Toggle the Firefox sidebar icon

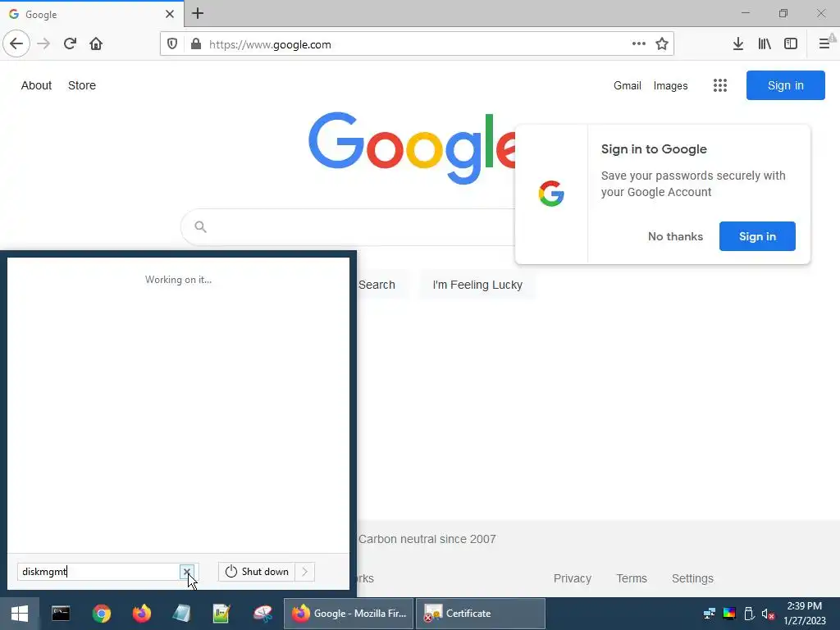[x=791, y=44]
